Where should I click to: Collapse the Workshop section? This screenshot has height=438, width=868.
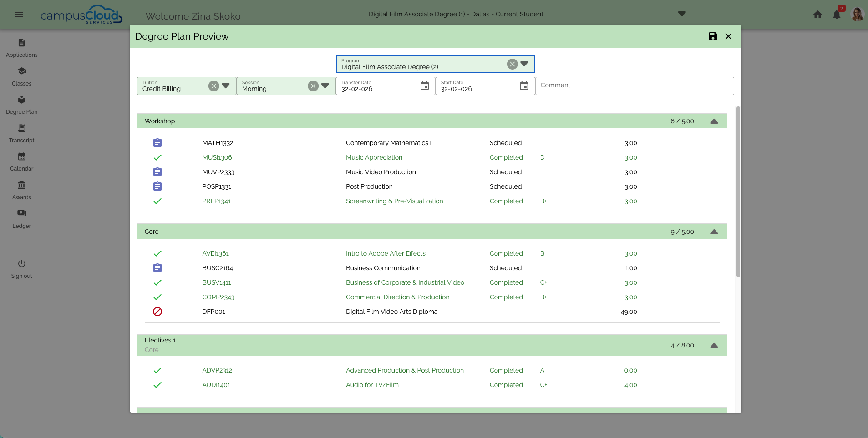[x=714, y=121]
